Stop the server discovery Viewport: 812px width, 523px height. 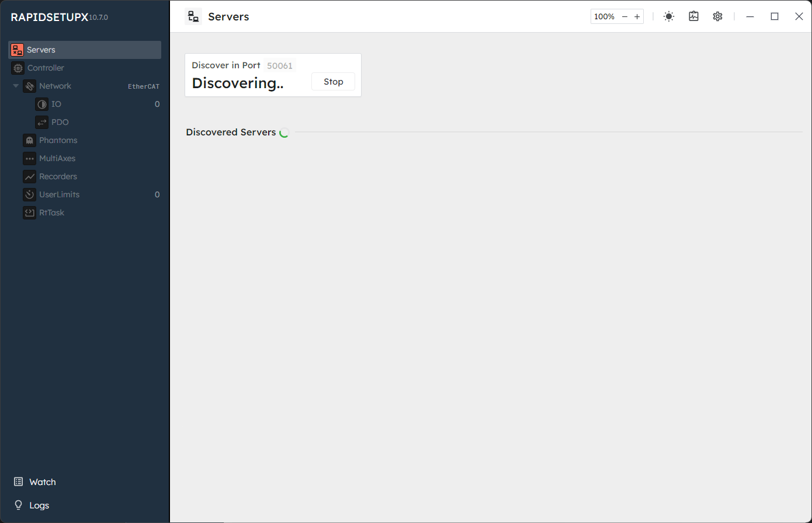pyautogui.click(x=333, y=82)
